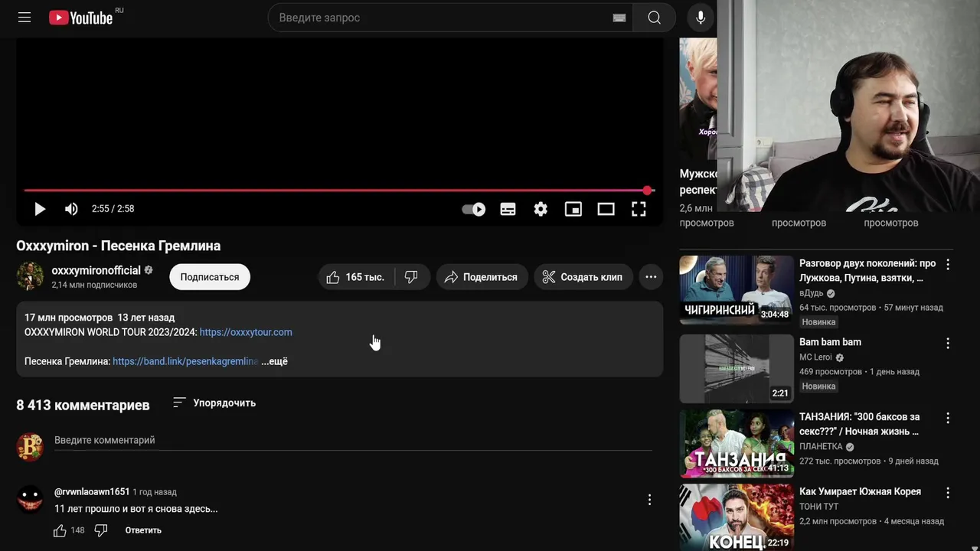980x551 pixels.
Task: Click Ответить under the comment
Action: pyautogui.click(x=143, y=530)
